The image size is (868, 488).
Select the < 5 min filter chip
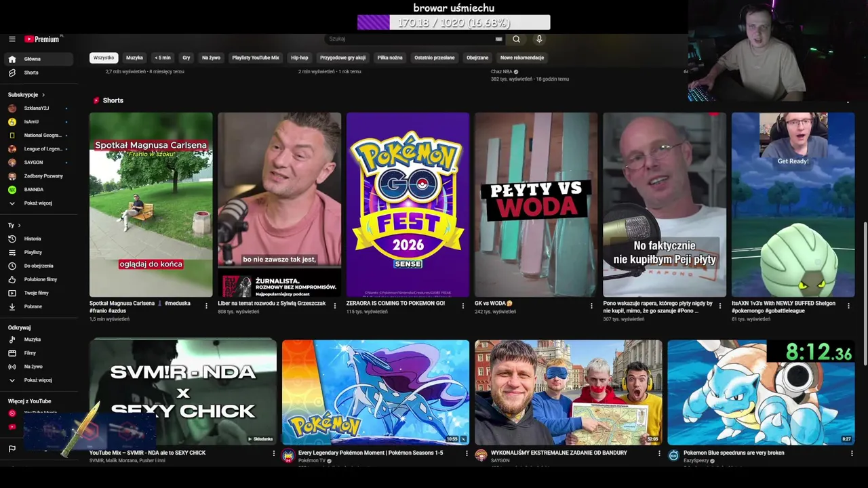(163, 58)
